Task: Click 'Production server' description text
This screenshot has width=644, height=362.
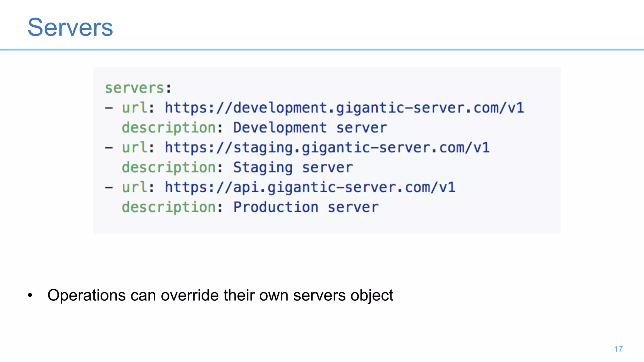Action: (306, 207)
